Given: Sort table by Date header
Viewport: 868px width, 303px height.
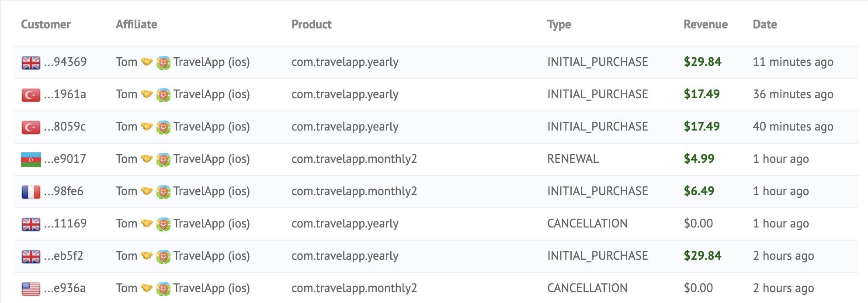Looking at the screenshot, I should (765, 24).
